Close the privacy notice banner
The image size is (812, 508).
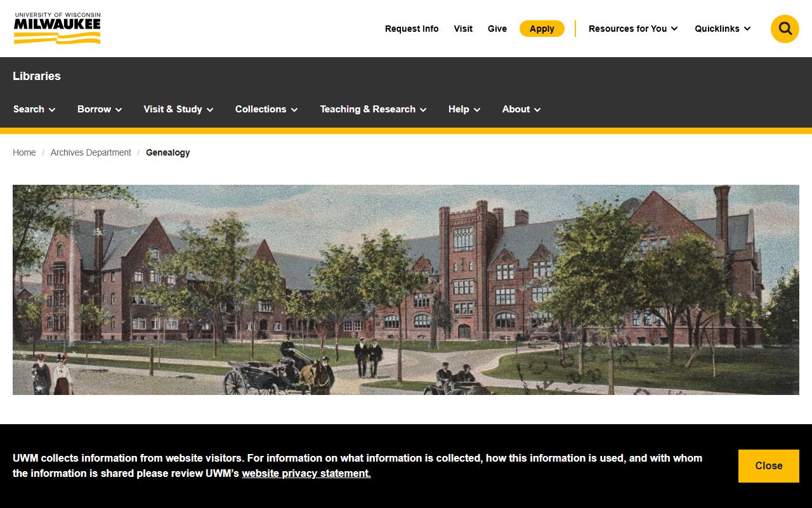point(768,465)
